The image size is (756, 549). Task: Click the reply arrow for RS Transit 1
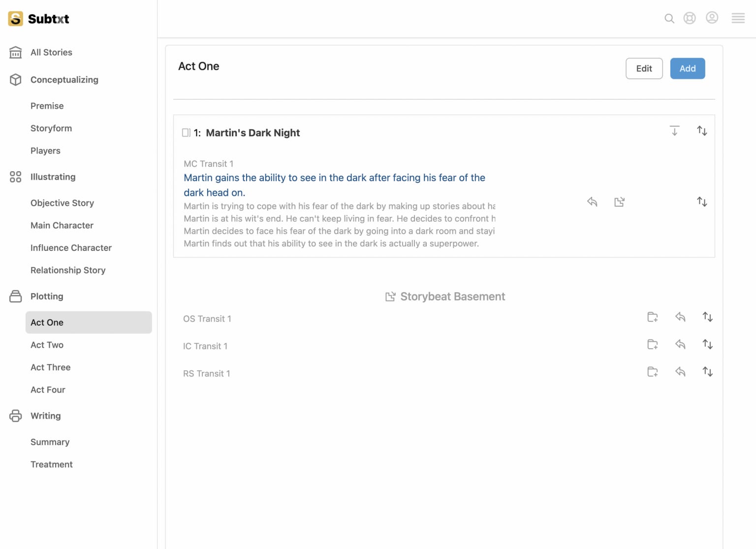(x=680, y=372)
